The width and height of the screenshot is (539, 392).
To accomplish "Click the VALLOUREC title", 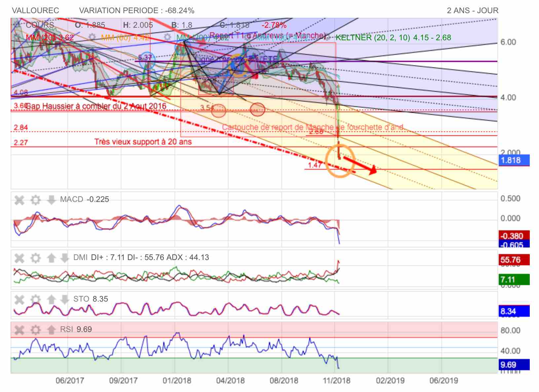I will pos(35,11).
